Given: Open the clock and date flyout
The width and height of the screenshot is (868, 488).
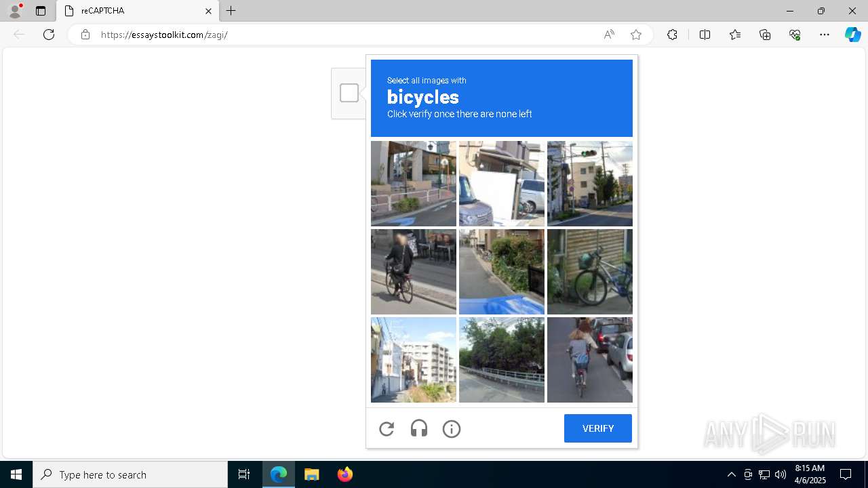Looking at the screenshot, I should pyautogui.click(x=810, y=474).
